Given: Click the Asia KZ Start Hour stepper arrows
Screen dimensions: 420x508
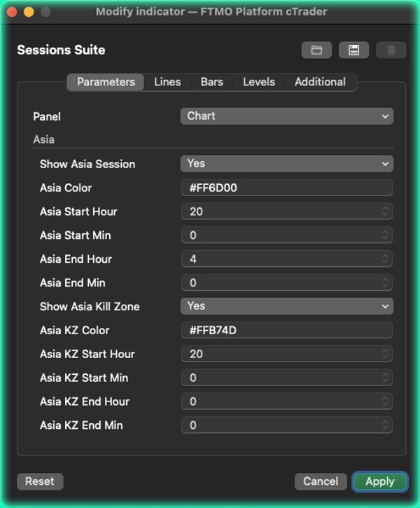Looking at the screenshot, I should (x=385, y=354).
